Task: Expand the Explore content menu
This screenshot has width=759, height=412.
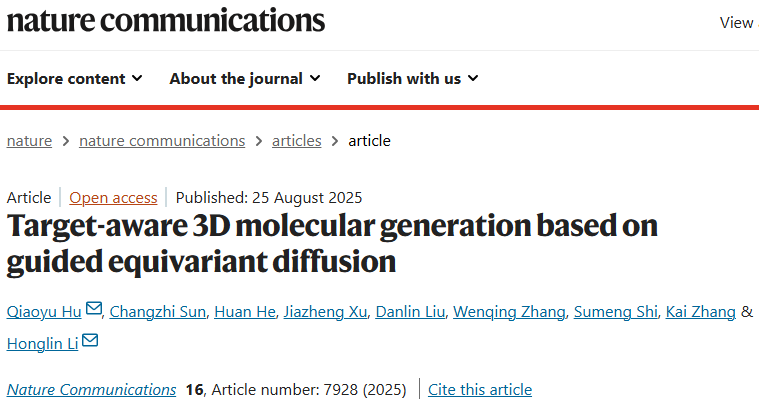Action: click(75, 78)
